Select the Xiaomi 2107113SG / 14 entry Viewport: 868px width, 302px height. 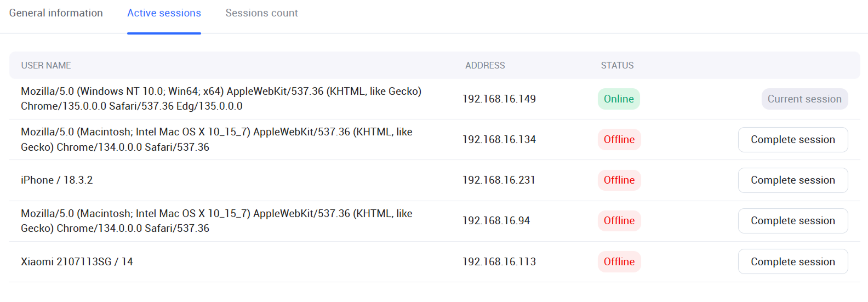77,262
